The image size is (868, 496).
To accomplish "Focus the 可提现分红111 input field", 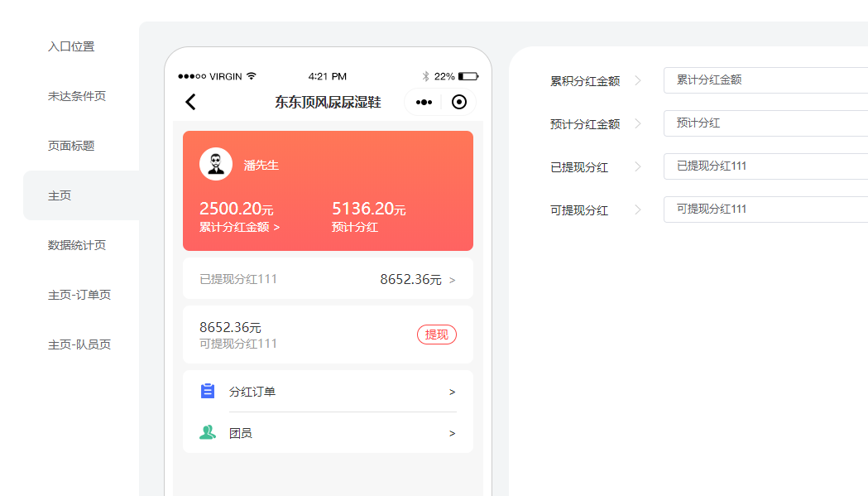I will 766,209.
